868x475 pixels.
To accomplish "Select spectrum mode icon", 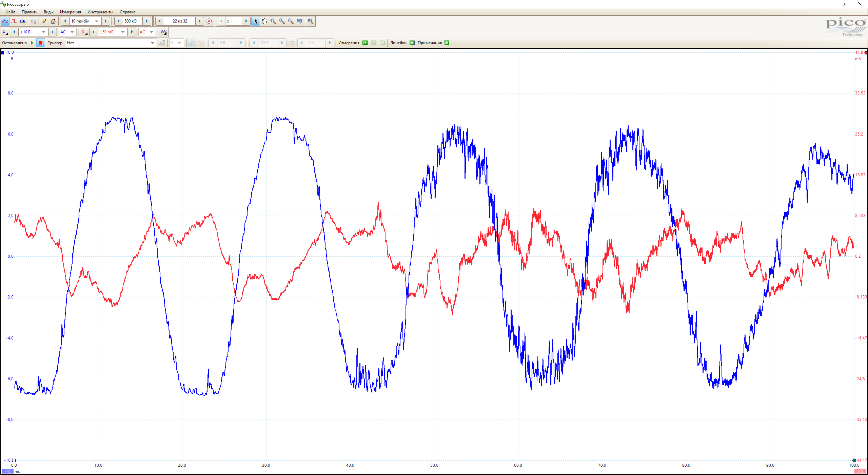I will pos(23,21).
